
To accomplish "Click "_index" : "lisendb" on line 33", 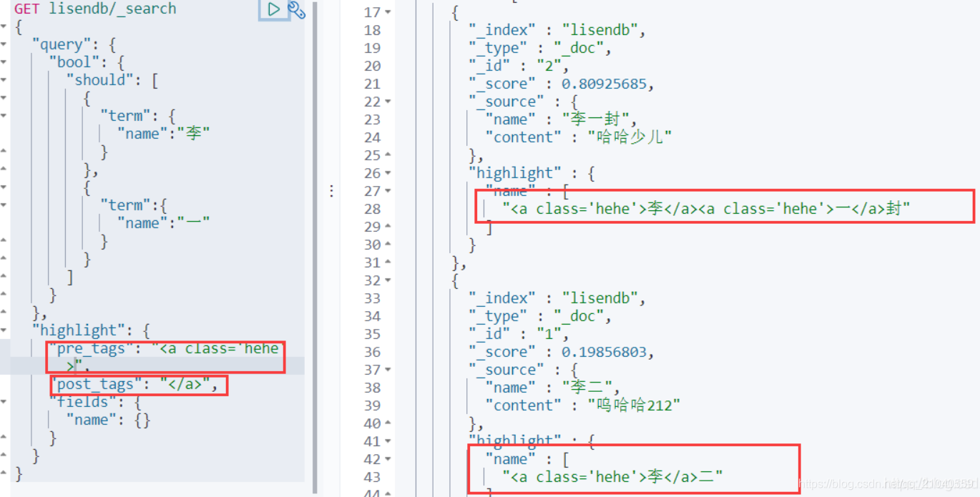I will click(x=557, y=298).
